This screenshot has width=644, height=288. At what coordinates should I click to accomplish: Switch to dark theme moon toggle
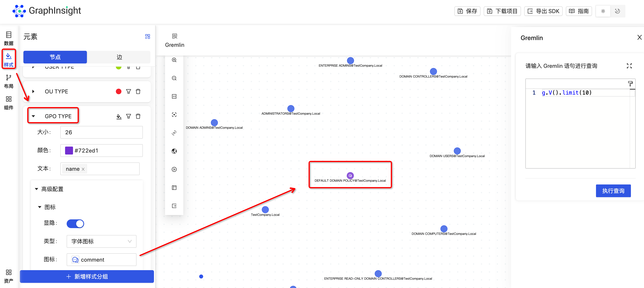(x=617, y=11)
